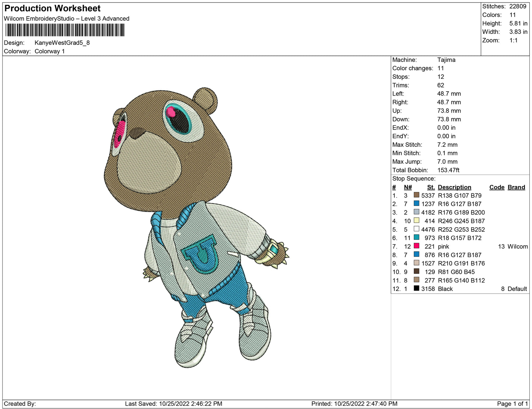Click the Max Jump value '7.0 mm'
Viewport: 532px width, 409px height.
pyautogui.click(x=447, y=161)
